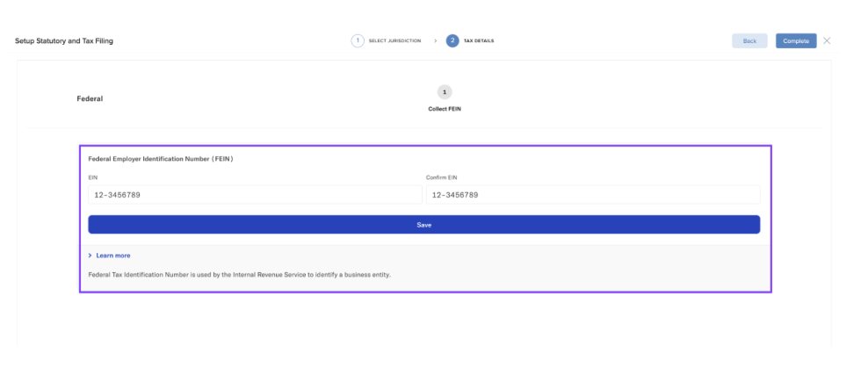
Task: Click the Federal section heading
Action: [x=90, y=98]
